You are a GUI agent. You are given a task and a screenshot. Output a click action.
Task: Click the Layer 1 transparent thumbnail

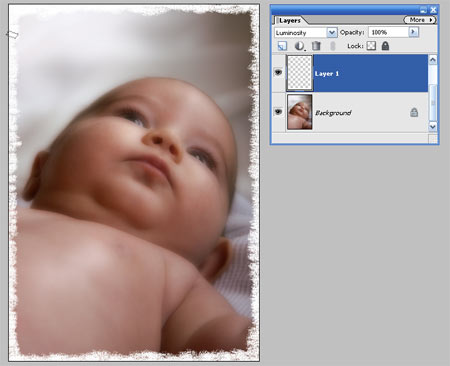coord(300,73)
